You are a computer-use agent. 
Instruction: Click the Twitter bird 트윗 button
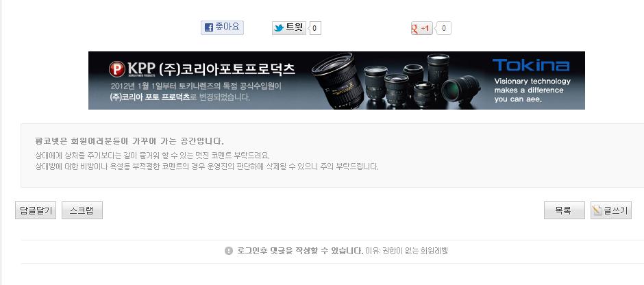click(x=288, y=28)
